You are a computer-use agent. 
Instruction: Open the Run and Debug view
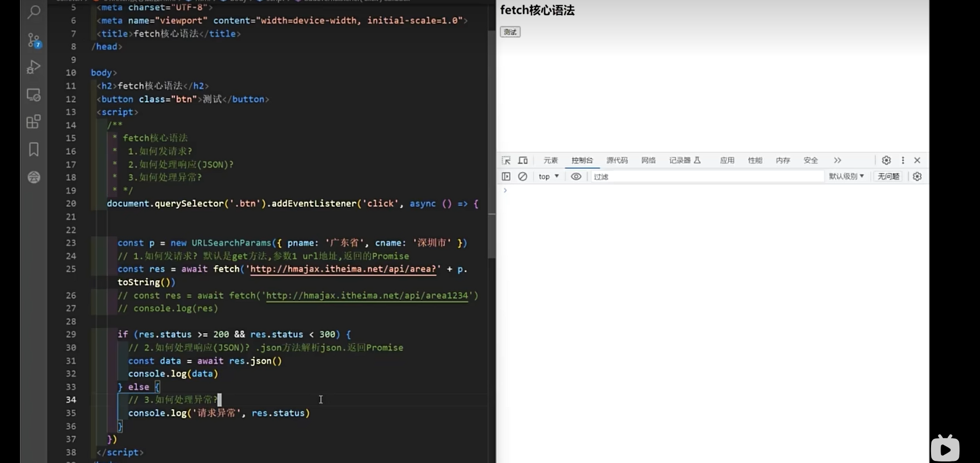(34, 67)
